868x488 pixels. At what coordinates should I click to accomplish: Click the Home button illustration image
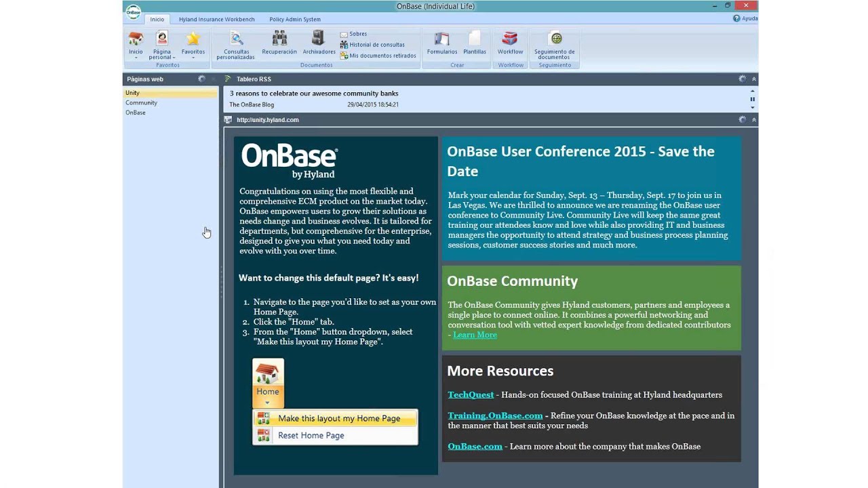click(x=268, y=382)
